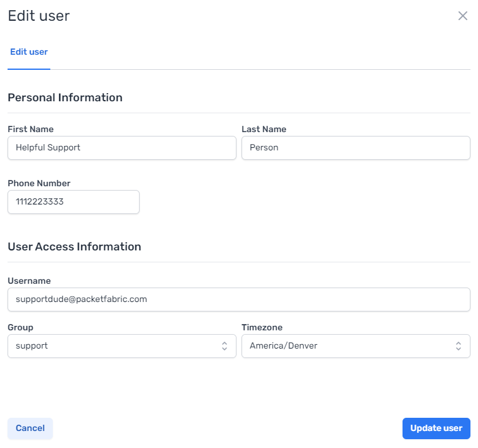The width and height of the screenshot is (478, 448).
Task: Click the Last Name label
Action: (264, 129)
